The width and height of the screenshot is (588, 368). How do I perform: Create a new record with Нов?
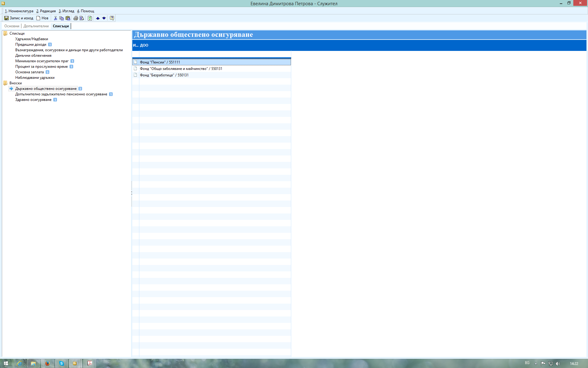(42, 18)
